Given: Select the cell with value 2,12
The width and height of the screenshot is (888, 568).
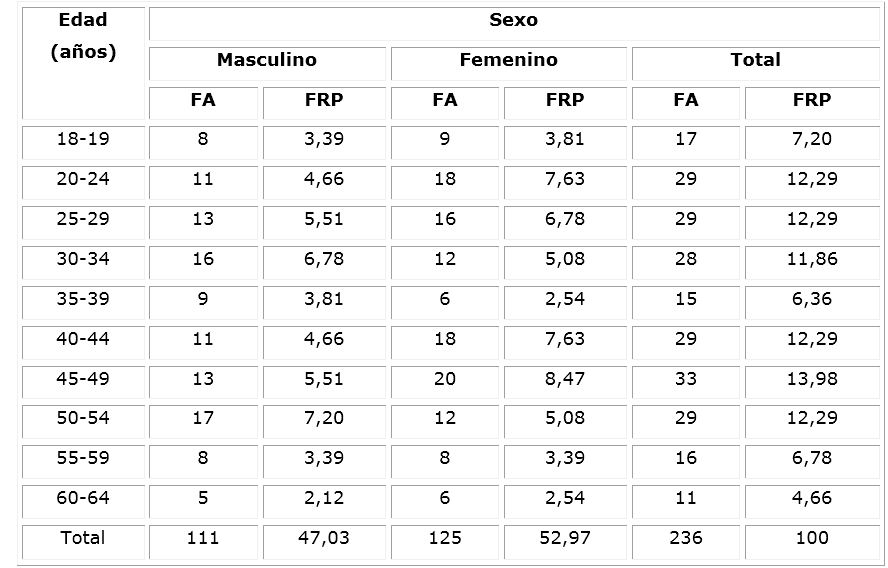Looking at the screenshot, I should tap(324, 498).
